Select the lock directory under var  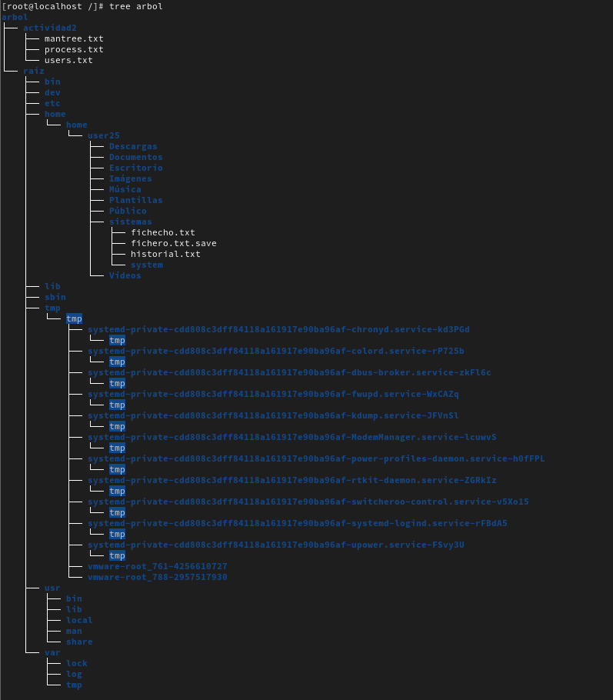point(76,663)
